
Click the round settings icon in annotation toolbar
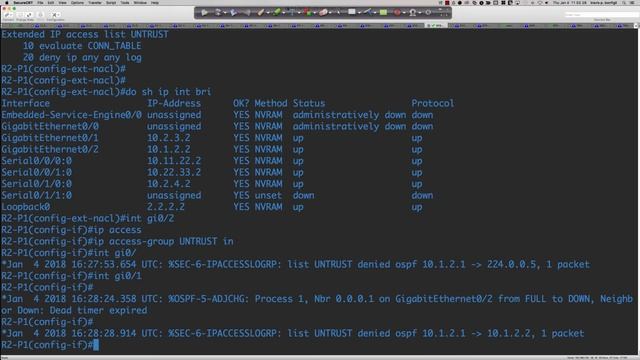[x=428, y=12]
